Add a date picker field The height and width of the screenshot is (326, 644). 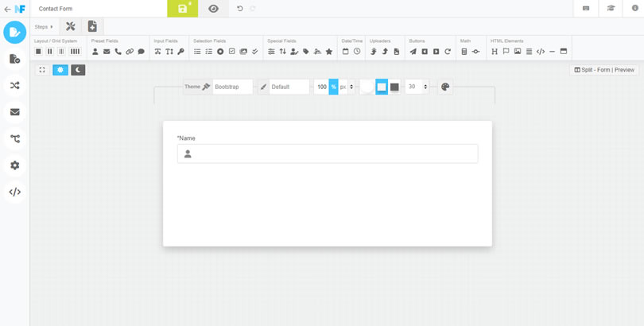pos(345,52)
